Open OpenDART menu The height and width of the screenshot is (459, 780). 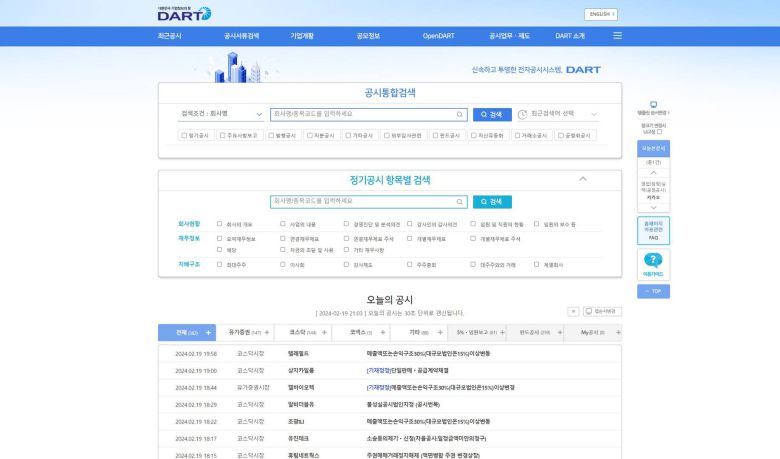click(438, 36)
